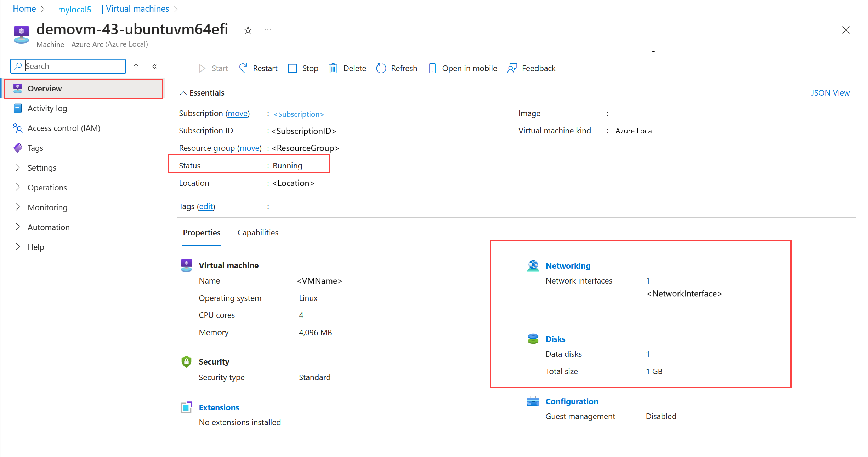Open the more options ellipsis menu
Screen dimensions: 868x457
click(267, 30)
